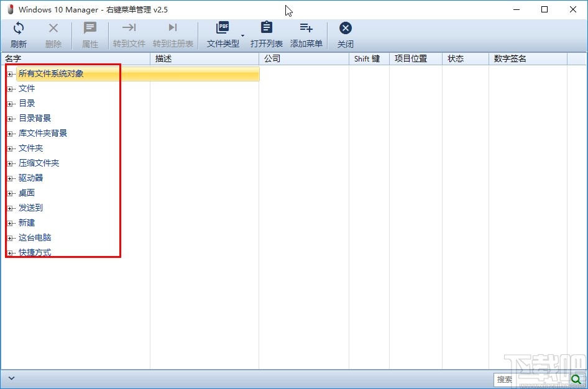Expand the bottom-left chevron panel
Image resolution: width=588 pixels, height=389 pixels.
click(11, 378)
